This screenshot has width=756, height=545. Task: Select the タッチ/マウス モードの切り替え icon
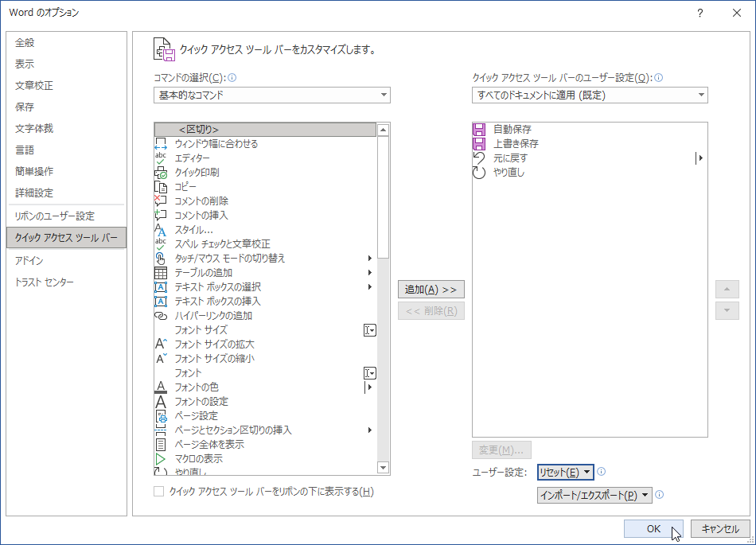(161, 259)
